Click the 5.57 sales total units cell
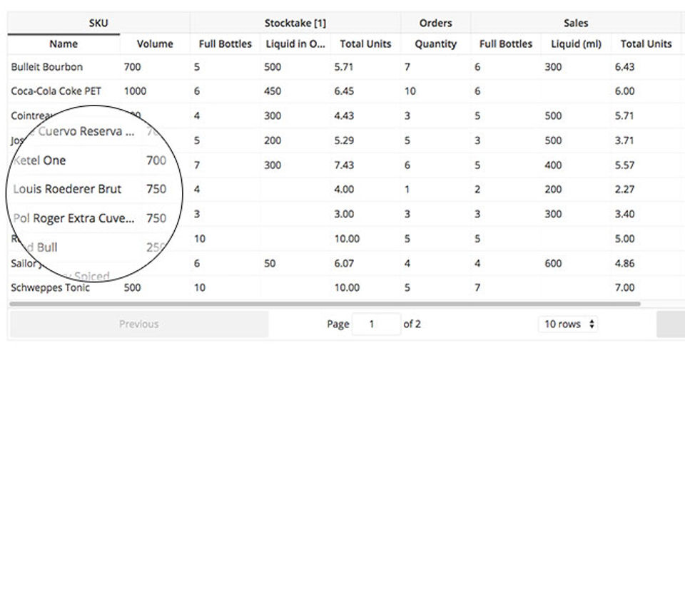 [x=624, y=165]
